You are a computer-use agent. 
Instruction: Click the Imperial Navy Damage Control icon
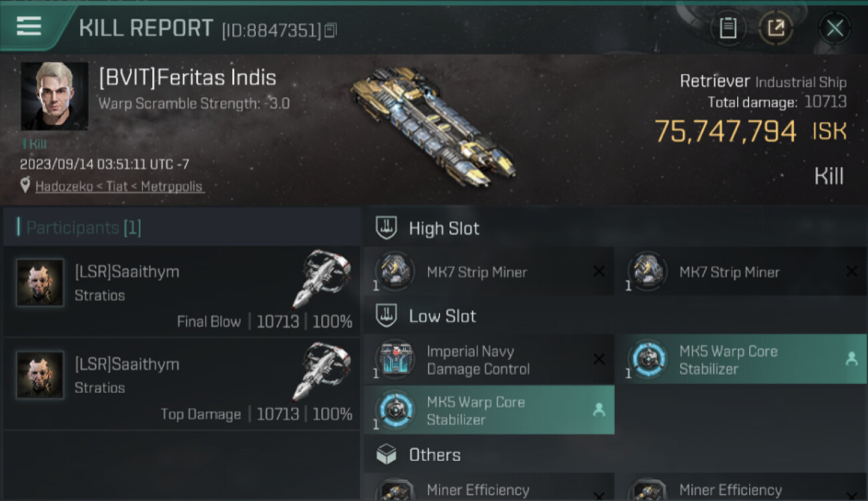[x=395, y=360]
